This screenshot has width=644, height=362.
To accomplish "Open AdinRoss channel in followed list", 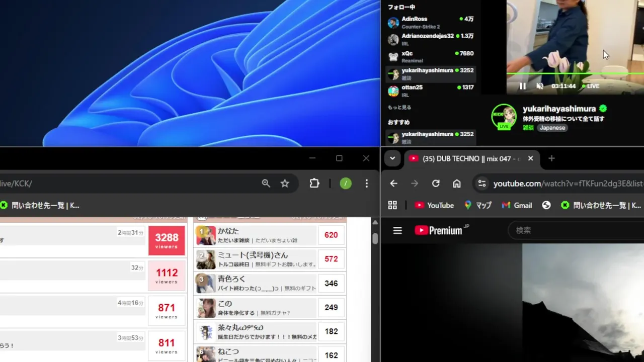I will pos(431,23).
